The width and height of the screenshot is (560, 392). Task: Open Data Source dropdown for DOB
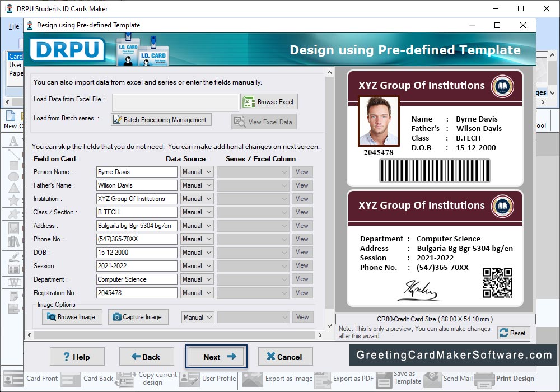pos(197,253)
